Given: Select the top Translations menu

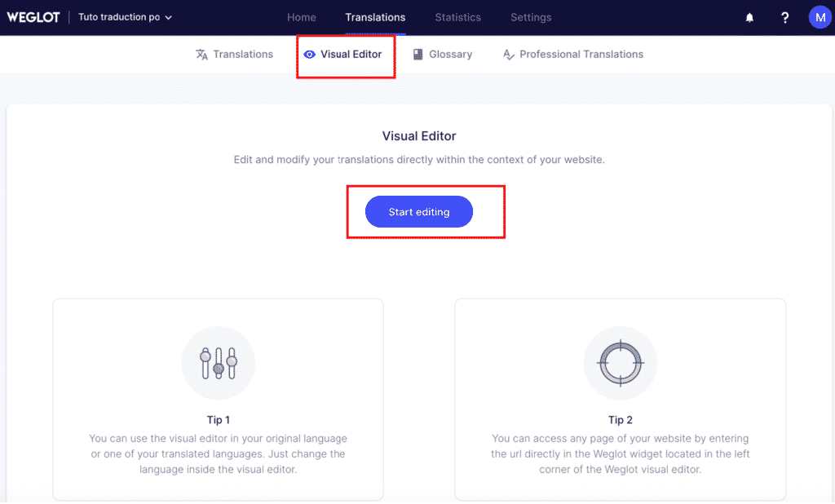Looking at the screenshot, I should [x=375, y=17].
